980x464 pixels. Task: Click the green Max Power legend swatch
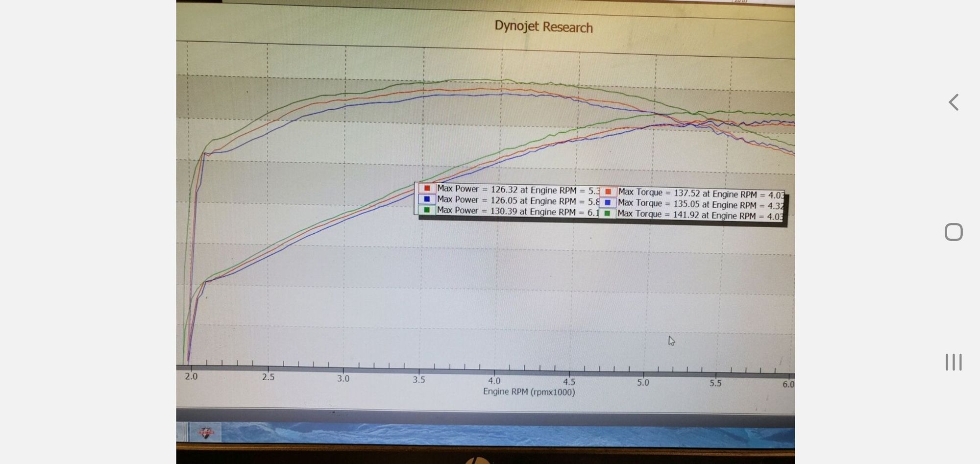tap(427, 210)
